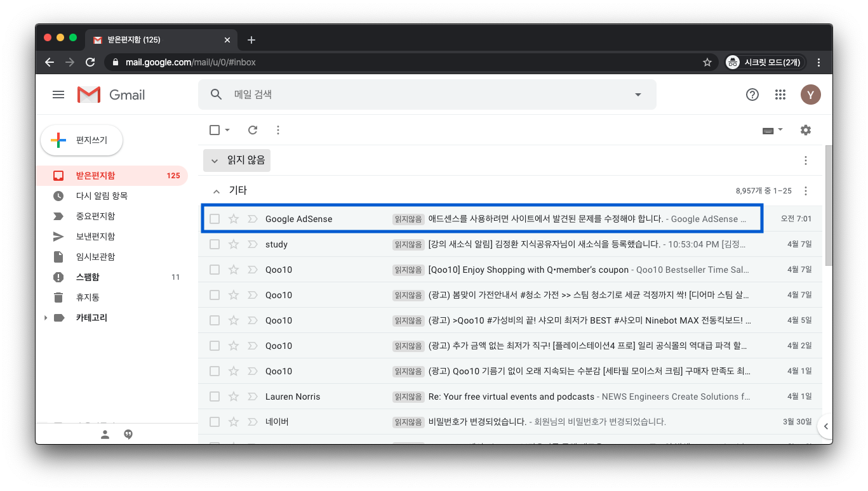Tick the select all checkbox
The image size is (868, 491).
215,130
